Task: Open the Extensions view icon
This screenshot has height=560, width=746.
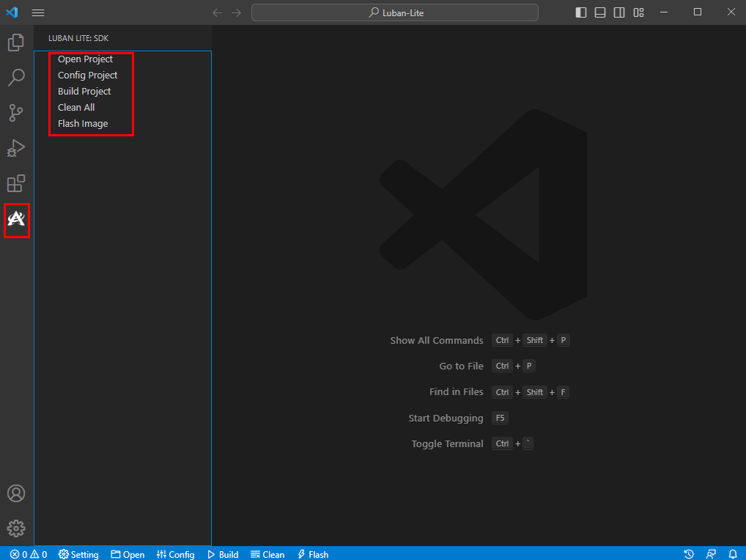Action: click(x=16, y=183)
